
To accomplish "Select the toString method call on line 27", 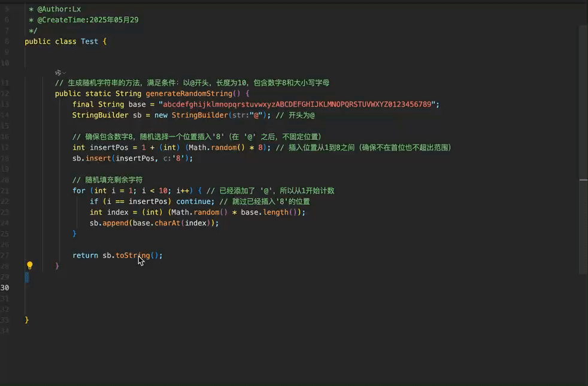I will 134,255.
